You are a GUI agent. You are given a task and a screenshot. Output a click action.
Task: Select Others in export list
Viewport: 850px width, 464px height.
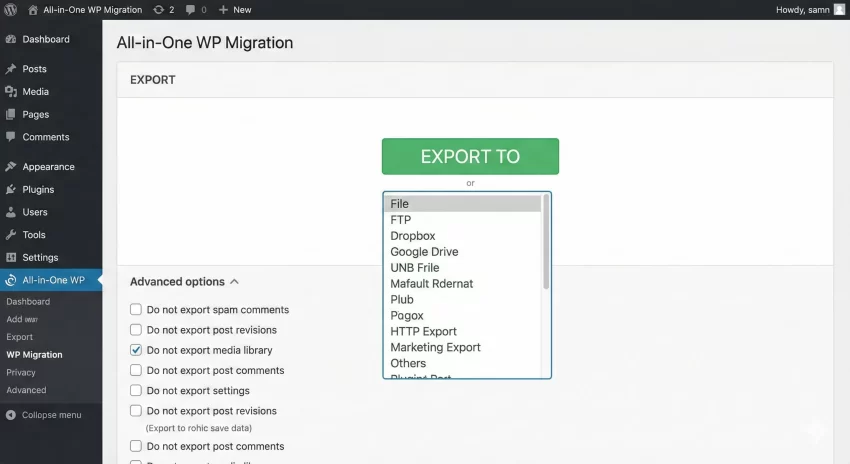pyautogui.click(x=462, y=363)
